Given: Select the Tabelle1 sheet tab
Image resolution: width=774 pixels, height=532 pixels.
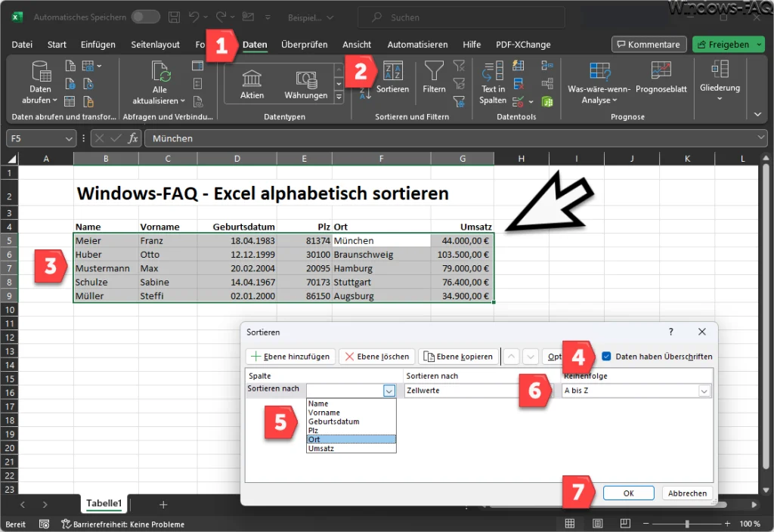Looking at the screenshot, I should (x=104, y=503).
